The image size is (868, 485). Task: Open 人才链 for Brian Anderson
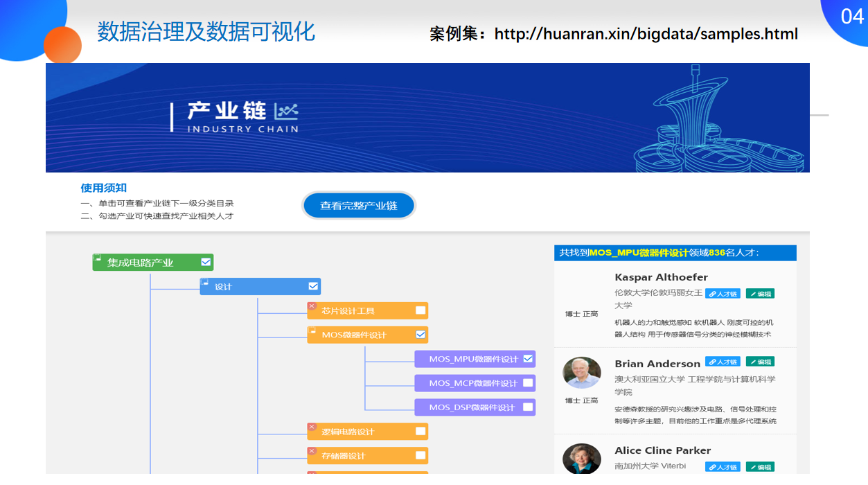tap(723, 362)
